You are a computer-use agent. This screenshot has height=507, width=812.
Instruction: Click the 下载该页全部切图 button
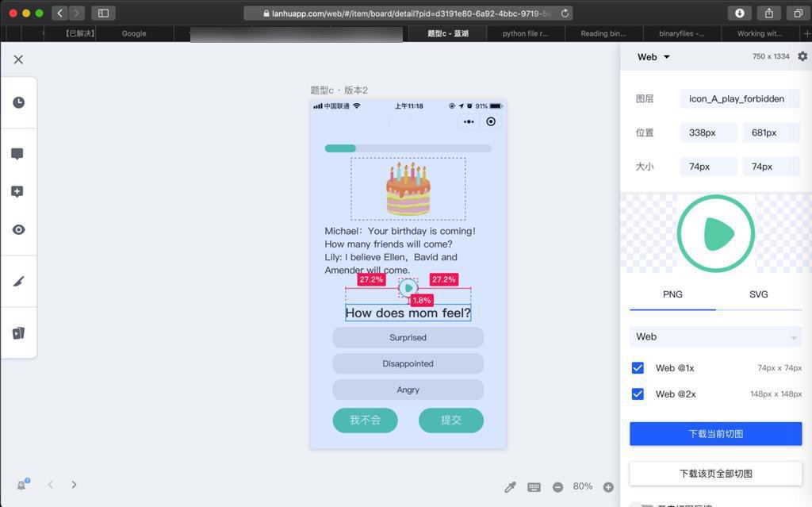pyautogui.click(x=716, y=474)
